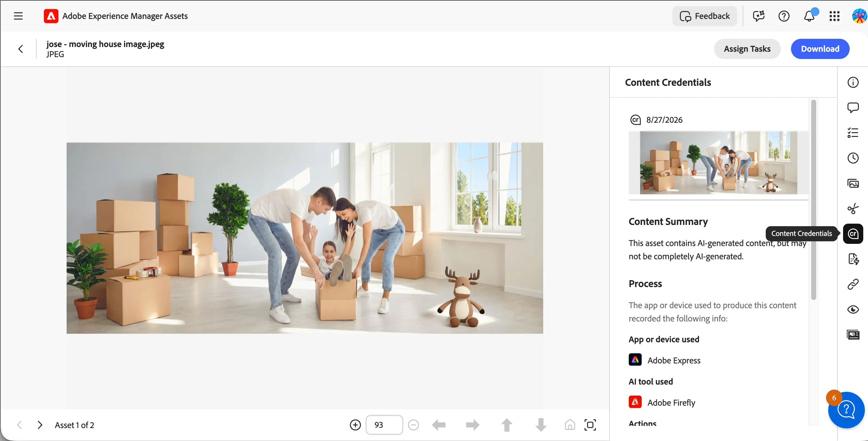The width and height of the screenshot is (868, 441).
Task: Click the Adobe Express app entry
Action: pyautogui.click(x=664, y=360)
